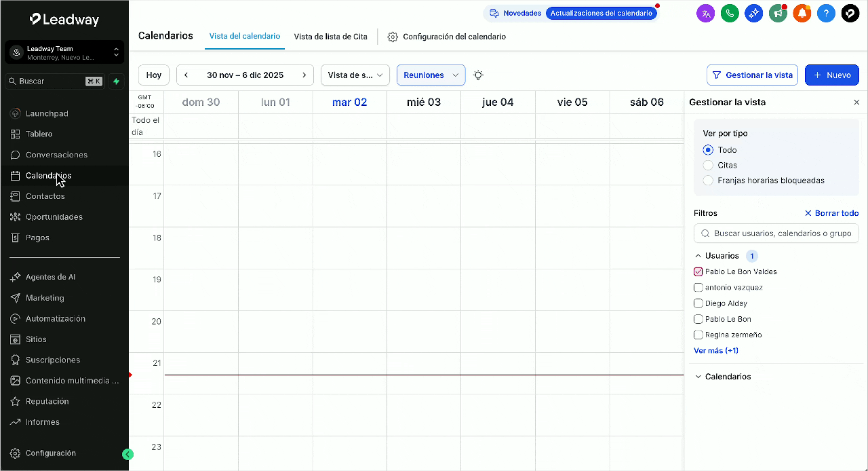Open the question mark help icon

point(825,13)
